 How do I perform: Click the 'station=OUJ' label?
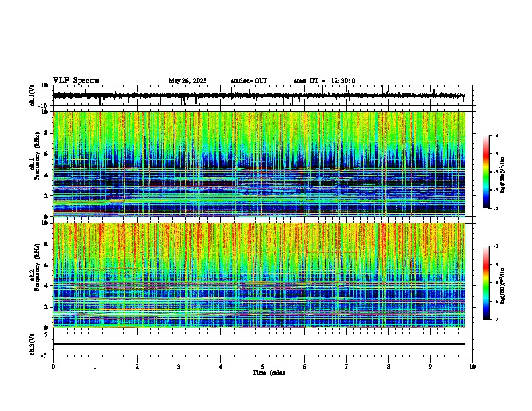click(x=249, y=81)
